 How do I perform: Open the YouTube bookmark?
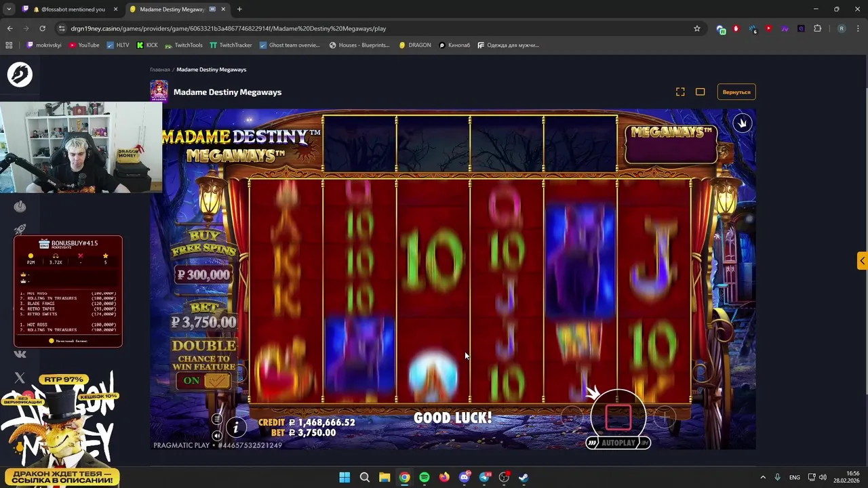pos(84,45)
